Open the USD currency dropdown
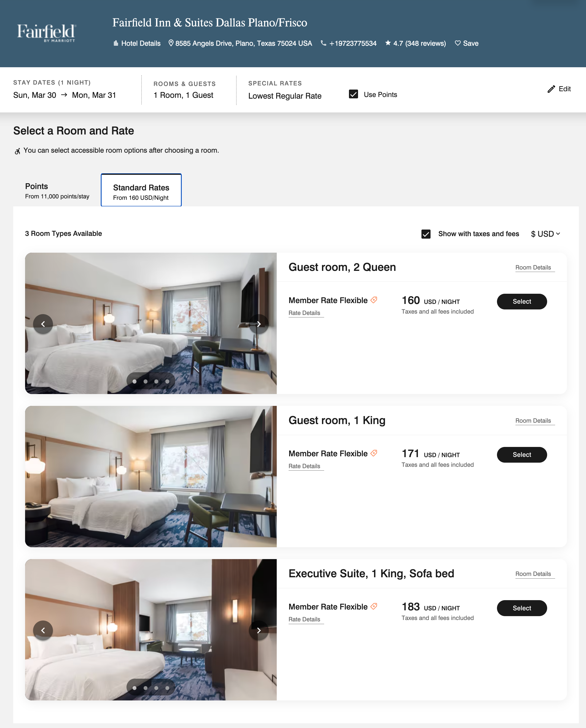586x728 pixels. point(545,234)
